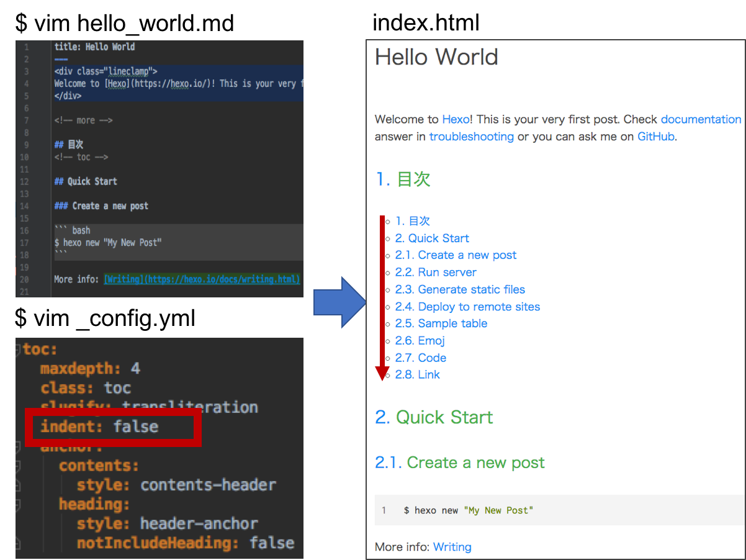Click the '### Create a new post' line
The width and height of the screenshot is (746, 560).
pos(101,205)
